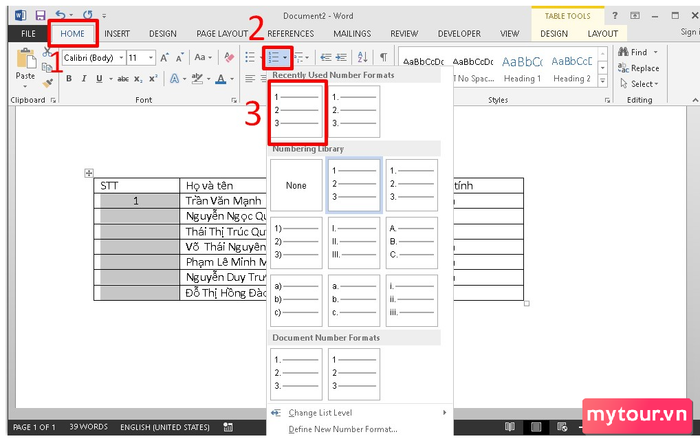Click the Help question mark icon
The height and width of the screenshot is (444, 700).
click(615, 16)
